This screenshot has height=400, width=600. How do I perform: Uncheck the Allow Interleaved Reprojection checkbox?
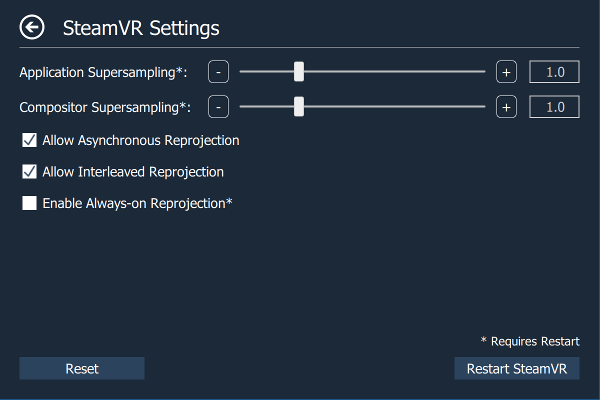(29, 172)
